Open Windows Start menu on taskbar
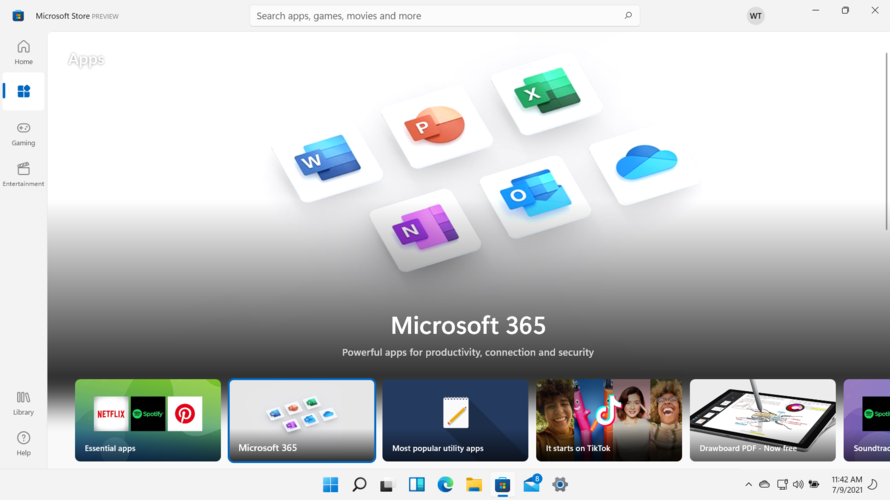This screenshot has height=500, width=890. 330,485
